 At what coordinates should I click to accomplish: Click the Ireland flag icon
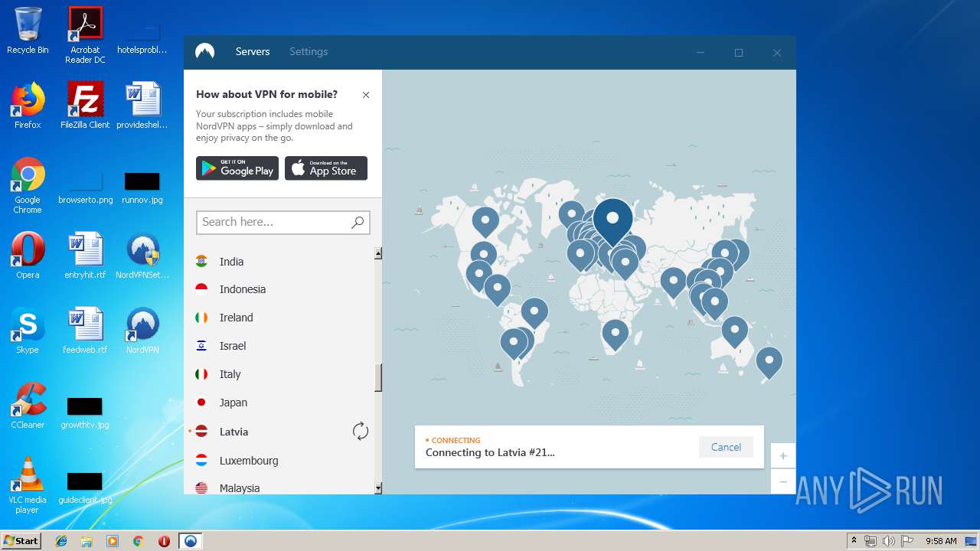(201, 318)
